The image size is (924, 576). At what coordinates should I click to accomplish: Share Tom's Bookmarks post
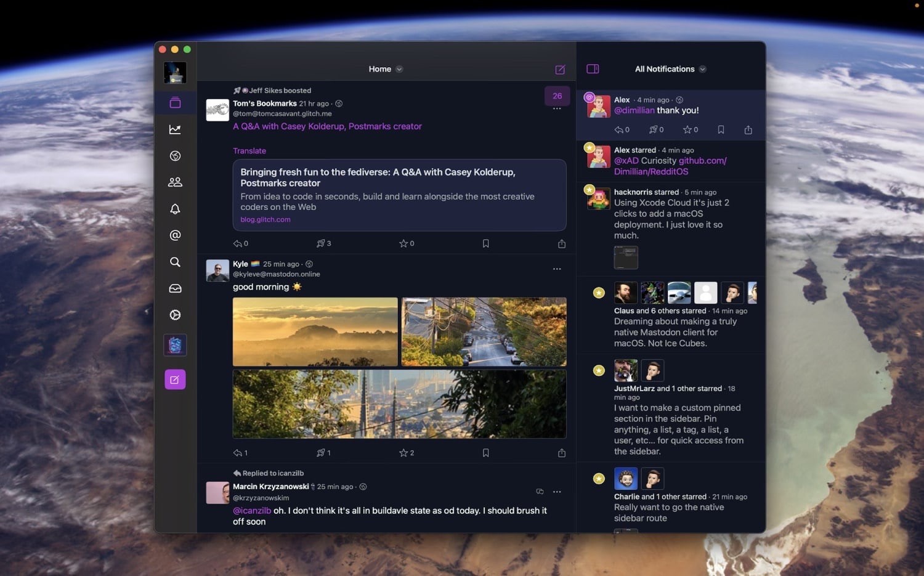pos(562,243)
